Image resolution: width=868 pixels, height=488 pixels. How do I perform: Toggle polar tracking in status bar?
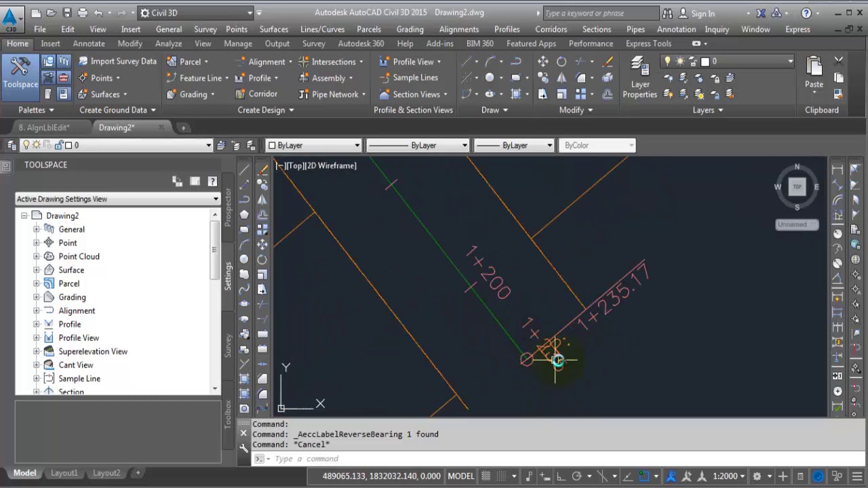577,476
